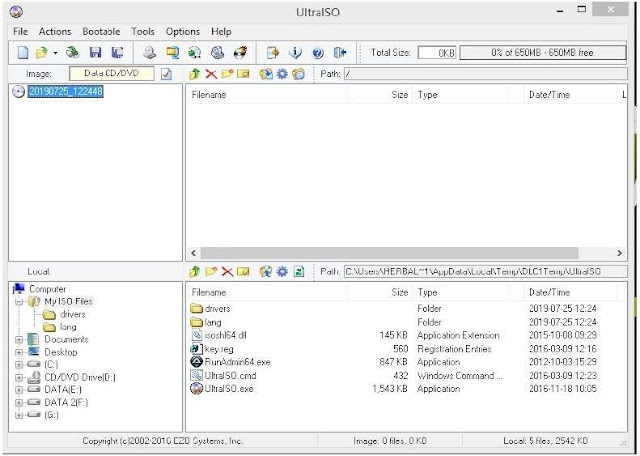Click the scrollbar right arrow in image pane

pos(620,253)
